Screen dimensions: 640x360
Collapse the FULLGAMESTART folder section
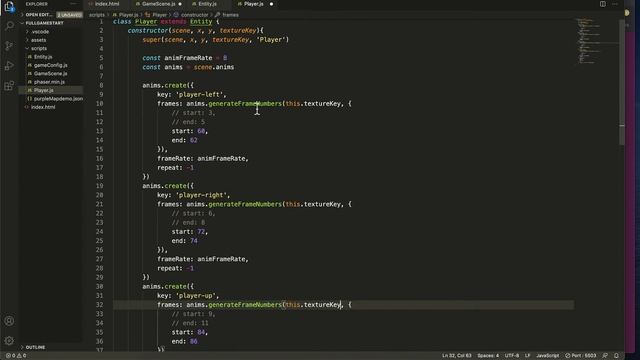click(x=44, y=23)
